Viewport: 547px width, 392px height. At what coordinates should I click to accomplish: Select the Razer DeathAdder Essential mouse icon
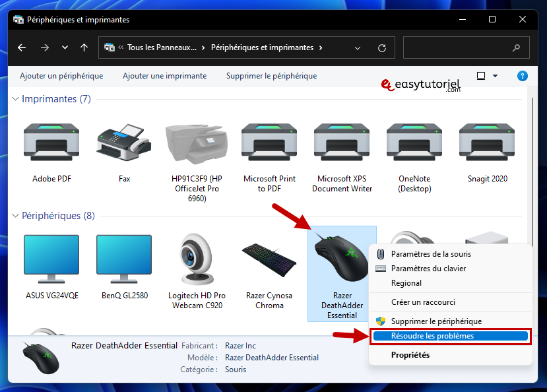point(341,257)
